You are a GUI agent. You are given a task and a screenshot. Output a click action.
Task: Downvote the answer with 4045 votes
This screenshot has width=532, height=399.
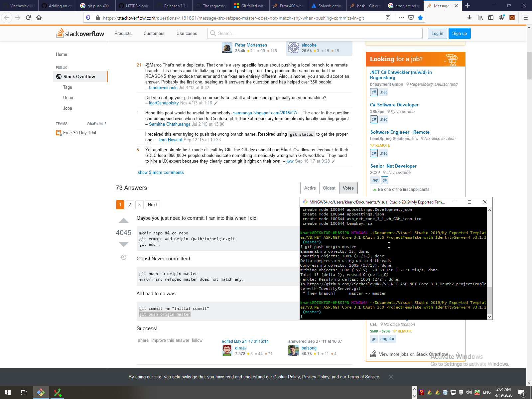[124, 244]
